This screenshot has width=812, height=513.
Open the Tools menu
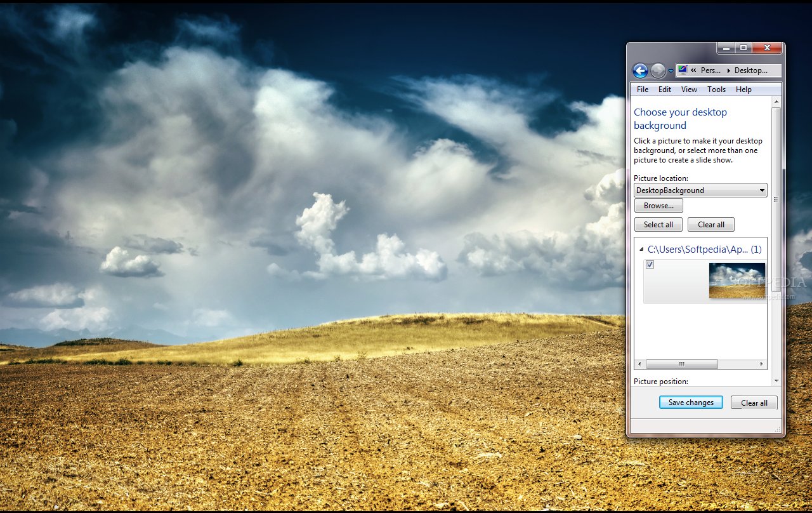tap(717, 90)
